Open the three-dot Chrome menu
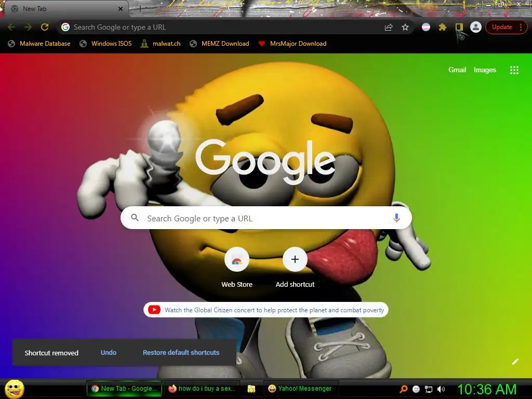This screenshot has height=399, width=532. (521, 27)
